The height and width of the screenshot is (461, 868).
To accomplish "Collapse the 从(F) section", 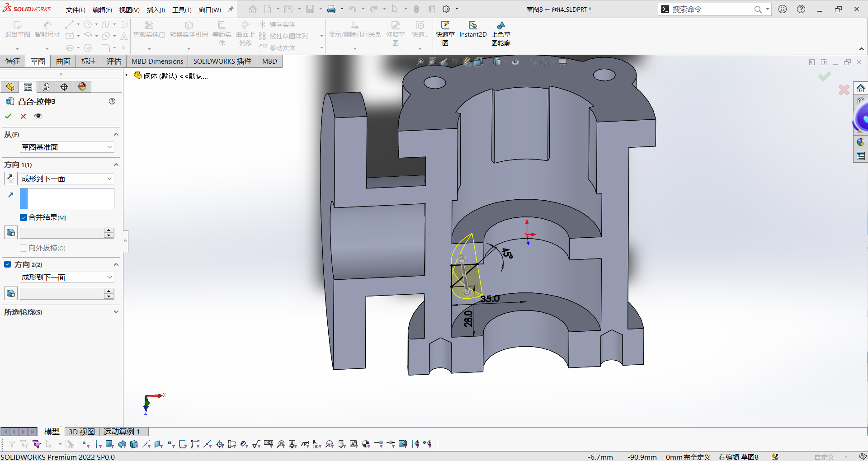I will point(116,134).
